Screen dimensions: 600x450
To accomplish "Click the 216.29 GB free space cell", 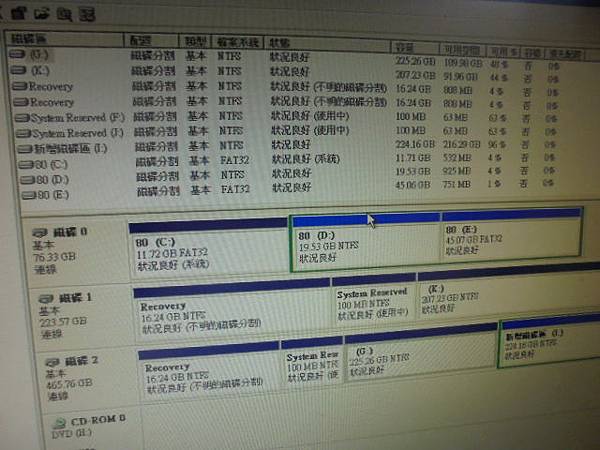I will coord(461,145).
